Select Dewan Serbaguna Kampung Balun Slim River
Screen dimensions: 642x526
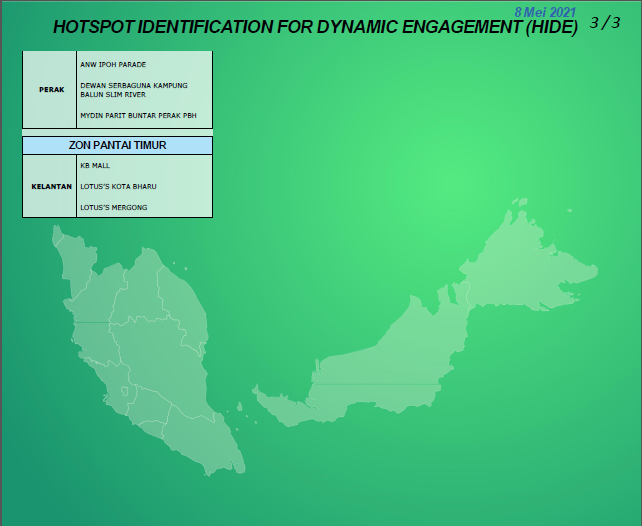[133, 90]
